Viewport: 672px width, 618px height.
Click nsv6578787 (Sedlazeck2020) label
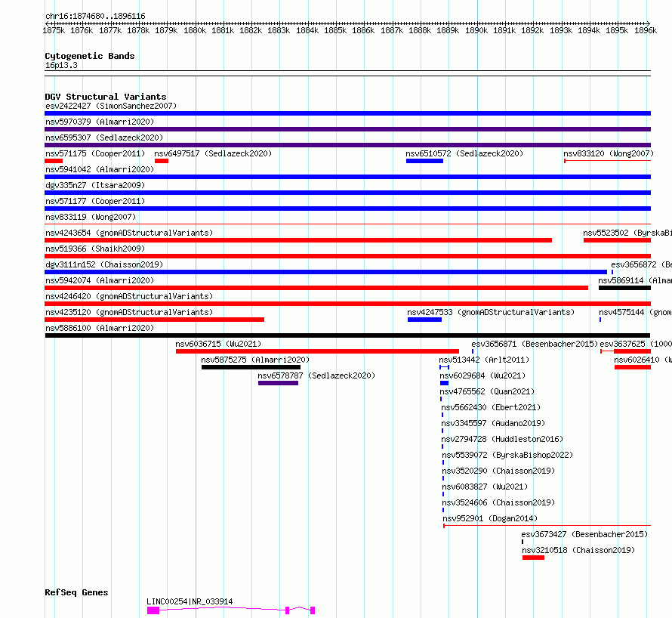(x=316, y=375)
